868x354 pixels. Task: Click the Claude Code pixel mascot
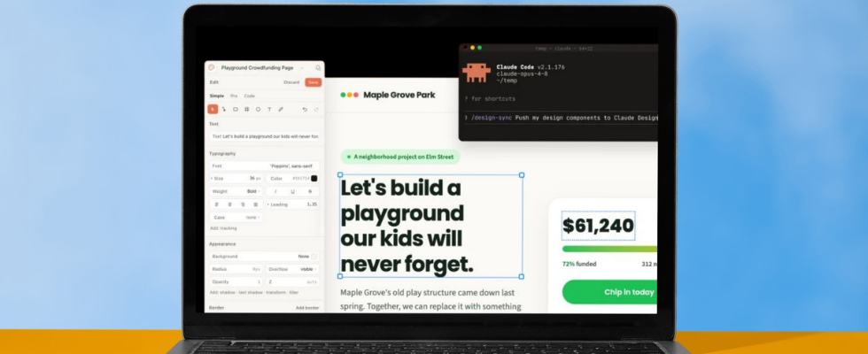(x=477, y=73)
